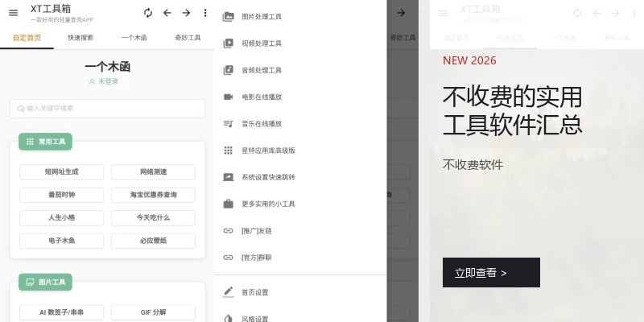Click the cloud search icon in the keyword field
The height and width of the screenshot is (322, 644).
point(21,109)
